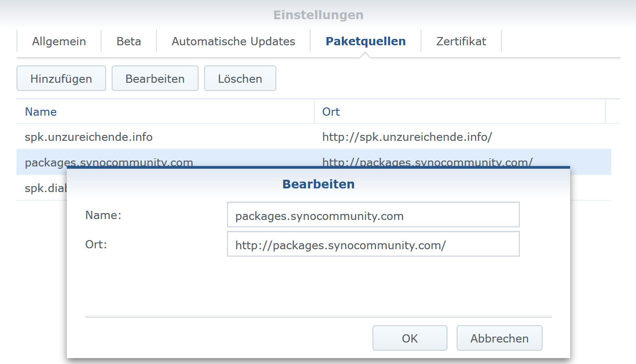The image size is (636, 364).
Task: Click the Bearbeiten button above the source list
Action: coord(155,79)
